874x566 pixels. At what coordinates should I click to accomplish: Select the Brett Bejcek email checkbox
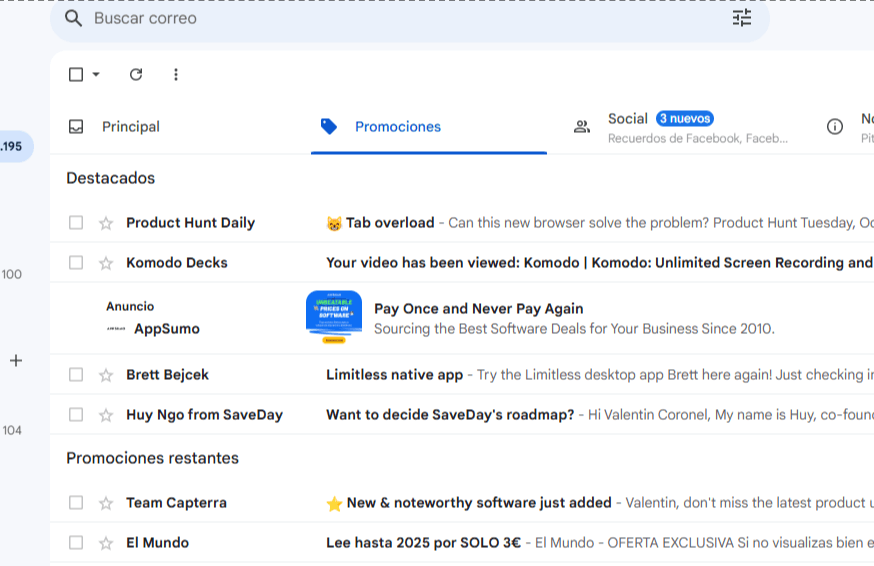[76, 375]
